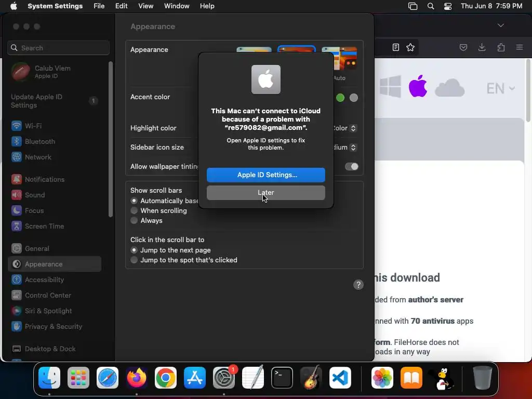Select the Auto appearance thumbnail

click(x=339, y=60)
